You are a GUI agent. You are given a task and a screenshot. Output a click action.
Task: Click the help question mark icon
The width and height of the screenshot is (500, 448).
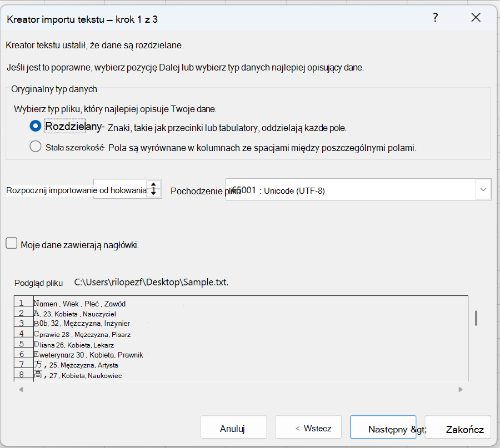point(435,18)
